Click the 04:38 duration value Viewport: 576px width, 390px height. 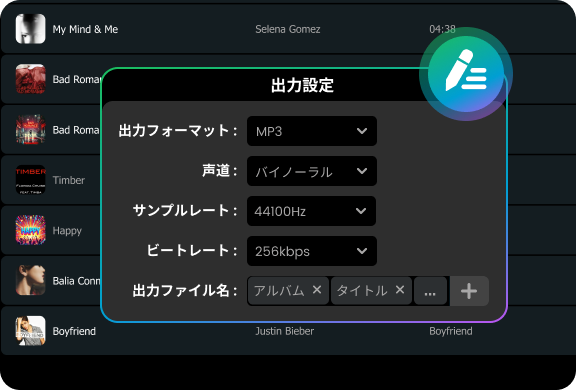coord(442,29)
